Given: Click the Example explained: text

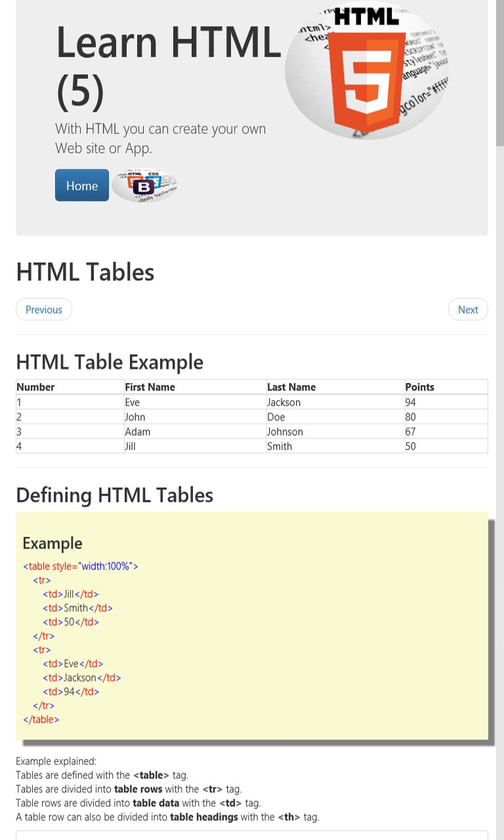Looking at the screenshot, I should point(56,761).
